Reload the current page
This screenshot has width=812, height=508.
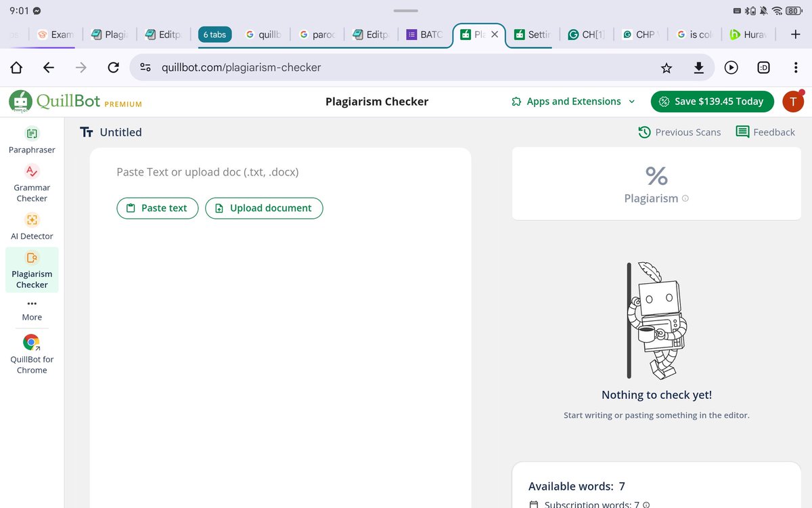click(x=113, y=67)
